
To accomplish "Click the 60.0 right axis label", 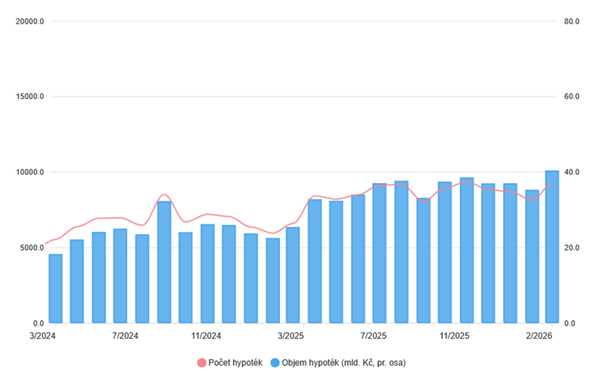I will (571, 96).
